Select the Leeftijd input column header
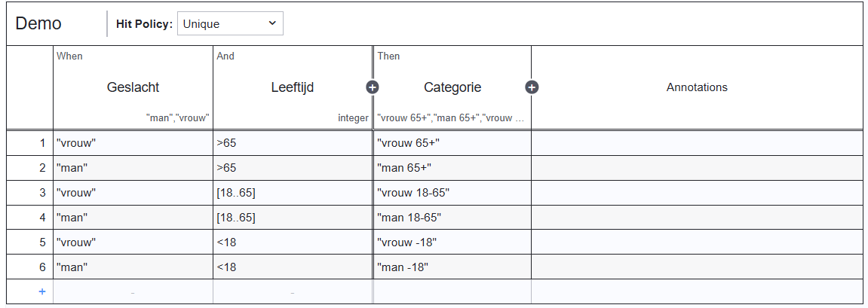Viewport: 868px width, 308px height. coord(292,87)
